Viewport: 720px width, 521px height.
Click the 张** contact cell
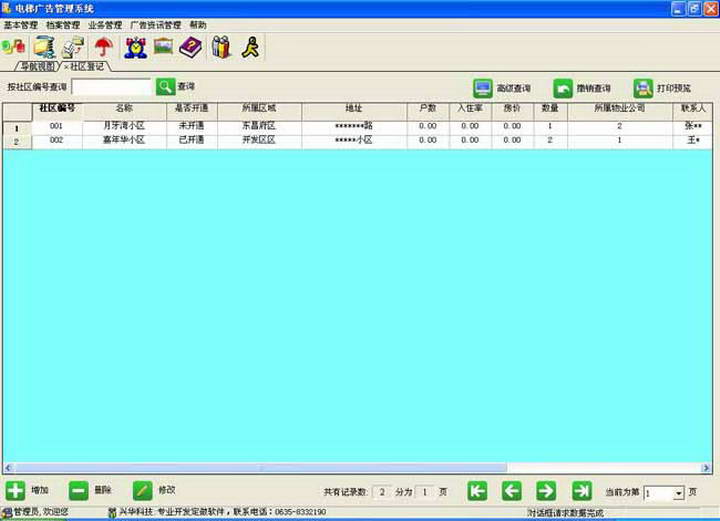click(x=692, y=126)
